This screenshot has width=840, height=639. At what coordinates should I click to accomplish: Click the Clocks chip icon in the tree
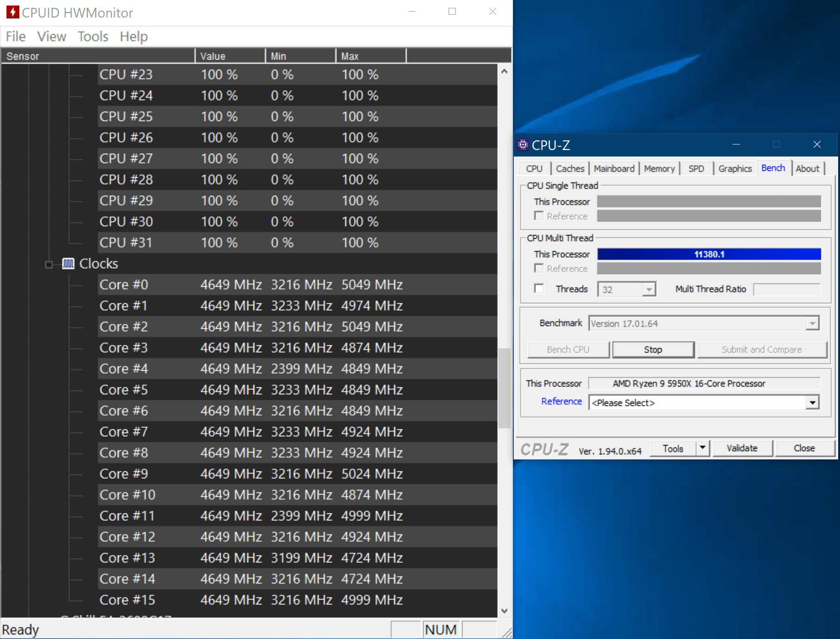pos(68,264)
